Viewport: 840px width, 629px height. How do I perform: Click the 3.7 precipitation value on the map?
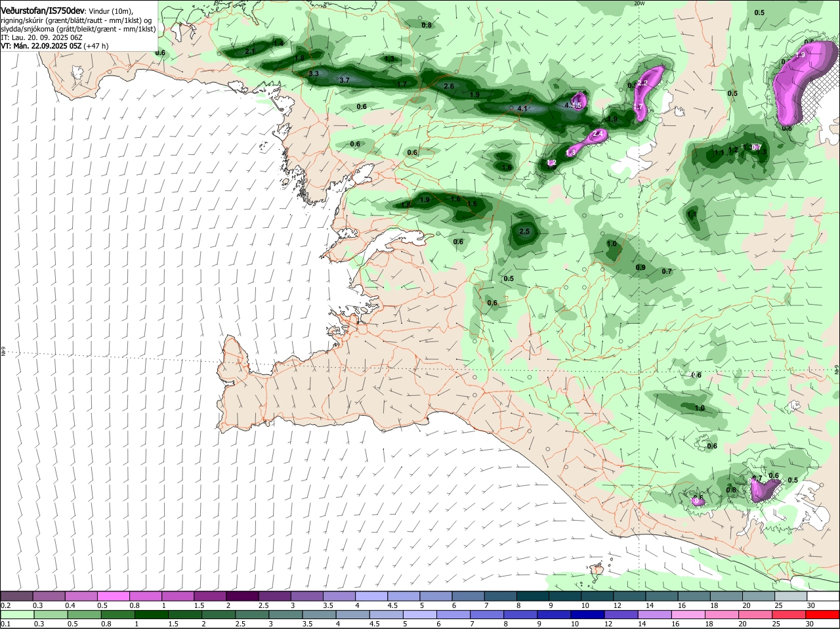pos(345,80)
